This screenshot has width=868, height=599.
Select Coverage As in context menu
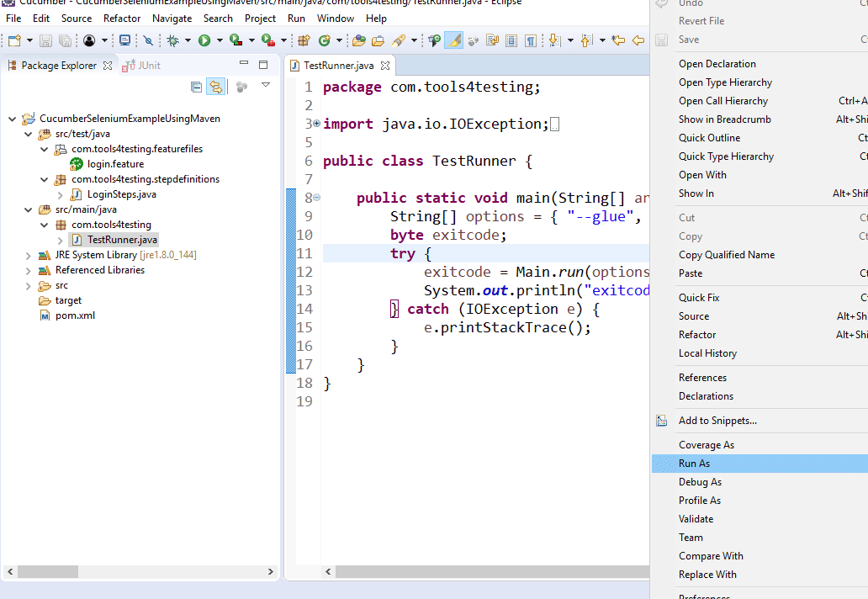tap(759, 445)
